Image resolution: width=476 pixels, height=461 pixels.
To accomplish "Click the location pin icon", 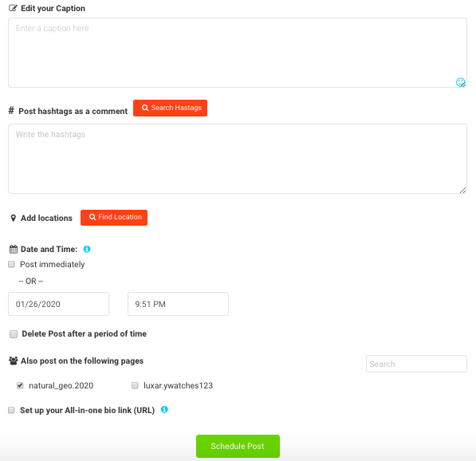I will [x=13, y=218].
